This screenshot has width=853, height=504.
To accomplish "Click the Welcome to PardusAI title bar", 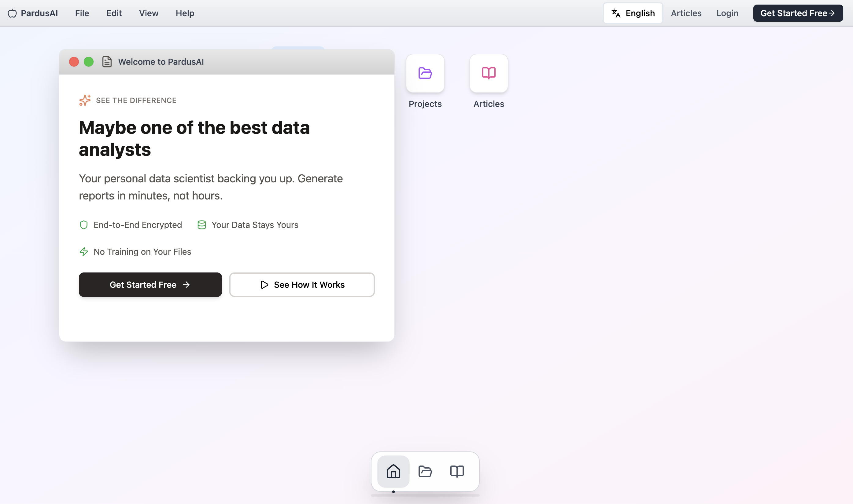I will [161, 61].
